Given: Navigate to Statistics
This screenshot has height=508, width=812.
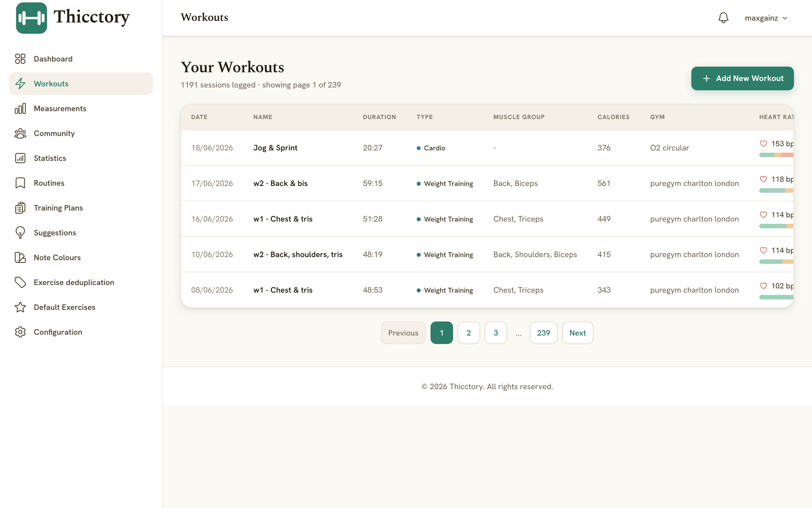Looking at the screenshot, I should 81,158.
